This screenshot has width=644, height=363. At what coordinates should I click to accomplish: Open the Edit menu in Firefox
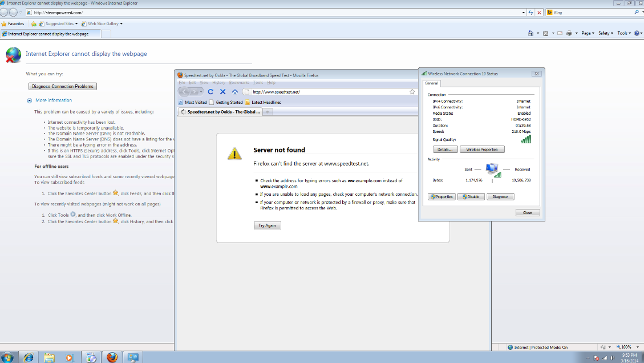coord(192,83)
